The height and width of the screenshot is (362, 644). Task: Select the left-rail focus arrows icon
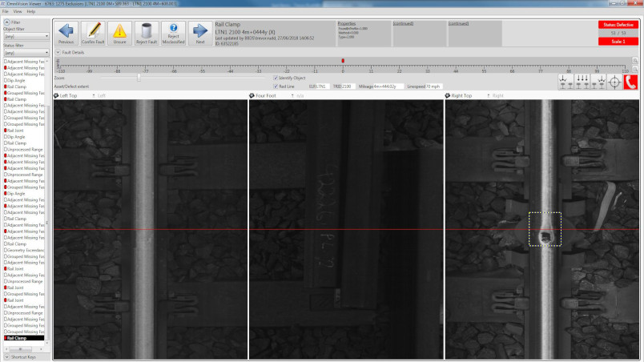(566, 81)
